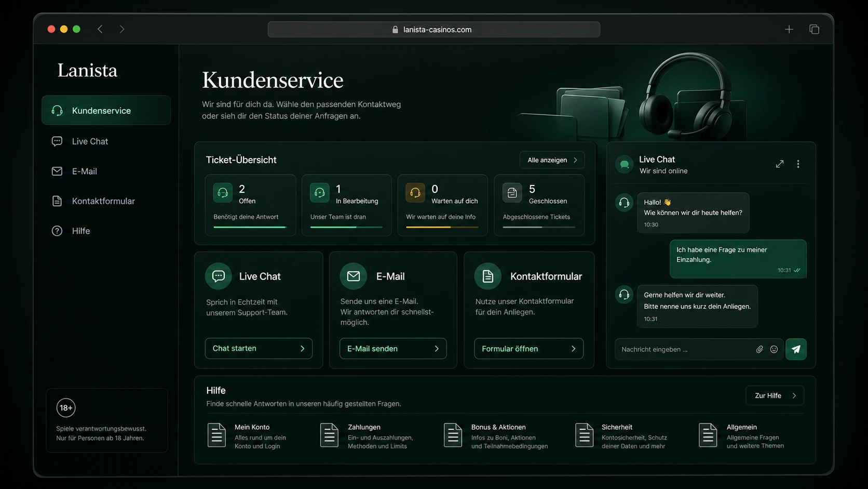Viewport: 868px width, 489px height.
Task: Click the Allgemein document icon
Action: pos(708,435)
